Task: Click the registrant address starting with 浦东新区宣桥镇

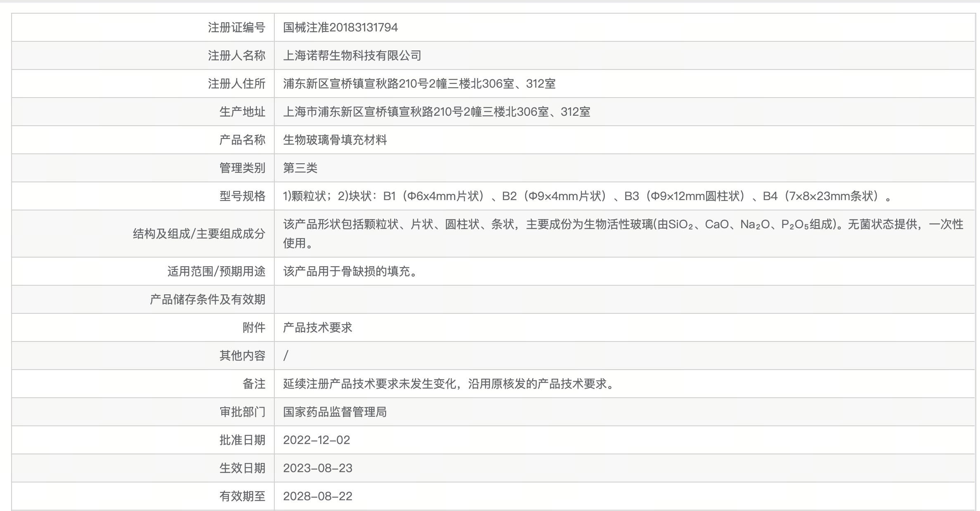Action: coord(419,84)
